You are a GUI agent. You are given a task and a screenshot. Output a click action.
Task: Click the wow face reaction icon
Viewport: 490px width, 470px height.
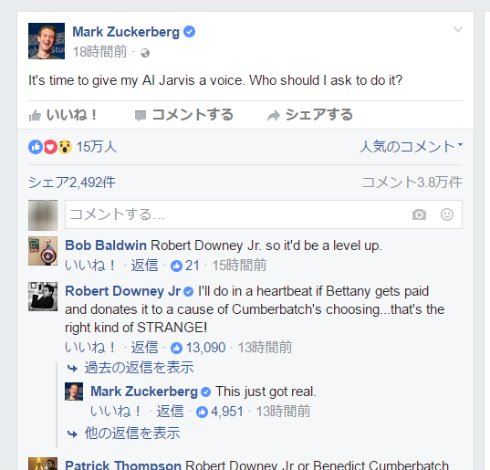point(65,147)
